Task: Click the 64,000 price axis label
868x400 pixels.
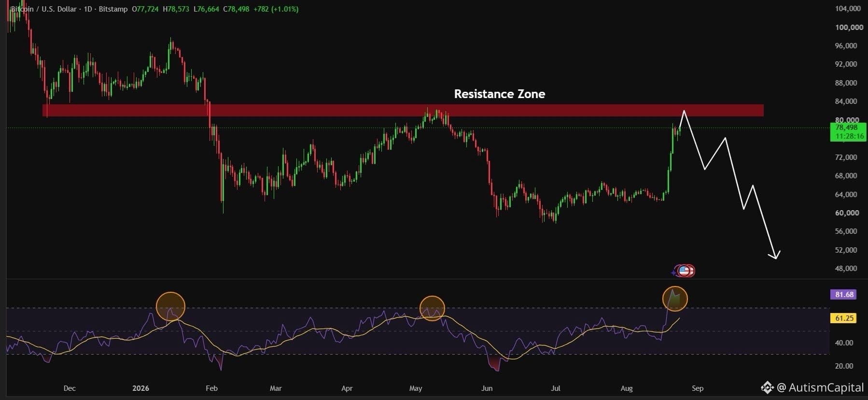Action: coord(846,195)
